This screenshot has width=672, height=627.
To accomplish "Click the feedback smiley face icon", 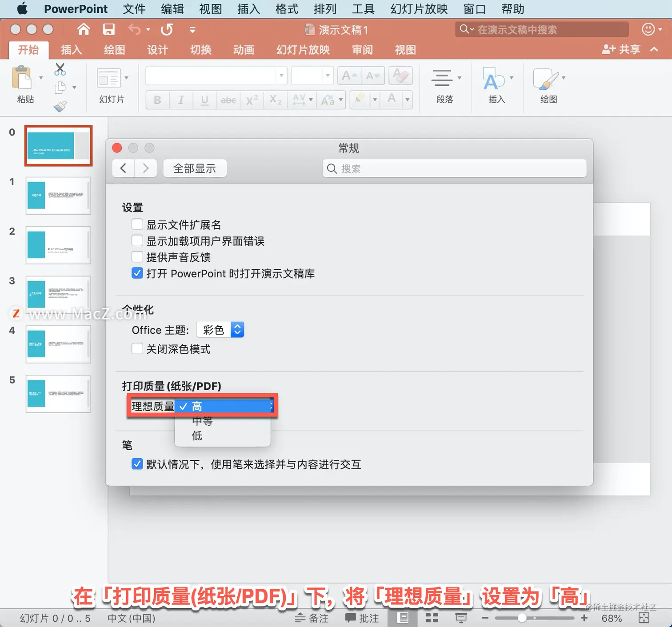I will (648, 29).
